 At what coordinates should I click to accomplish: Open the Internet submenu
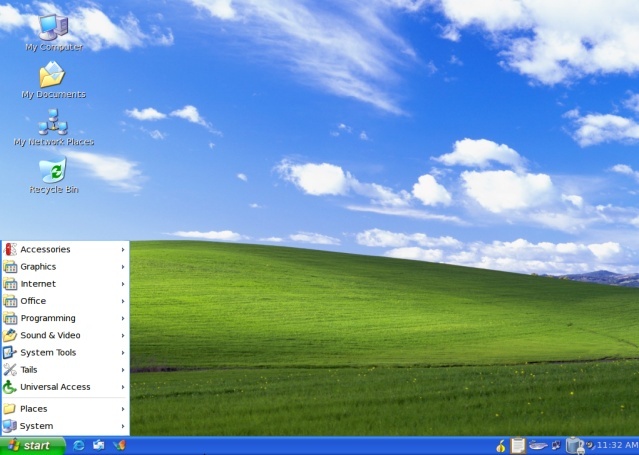tap(65, 284)
